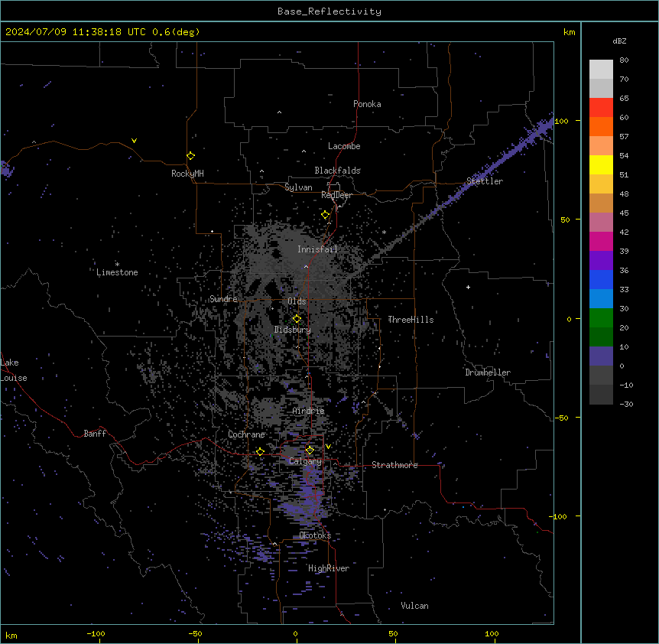This screenshot has width=659, height=644.
Task: Select the yellow diamond marker right of Cochrane
Action: click(260, 452)
